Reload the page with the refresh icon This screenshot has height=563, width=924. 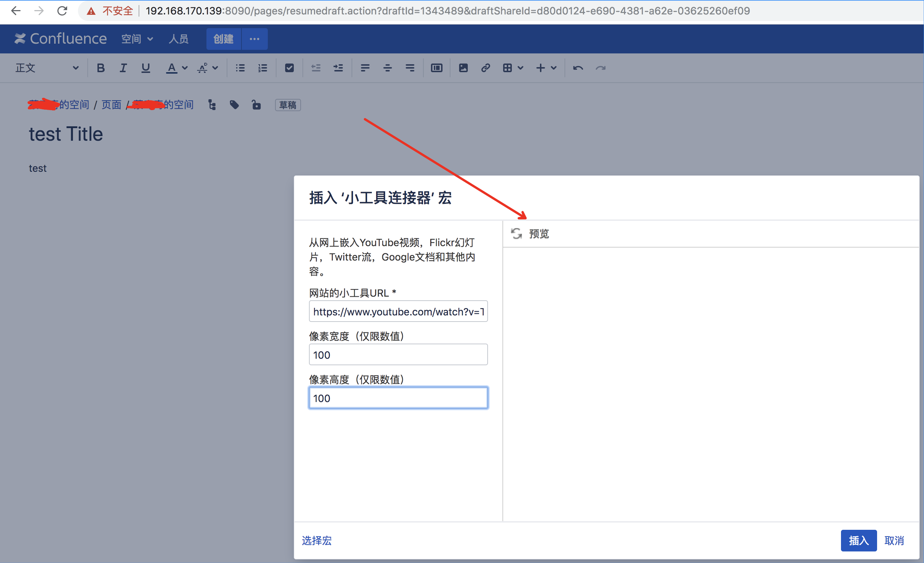click(62, 11)
